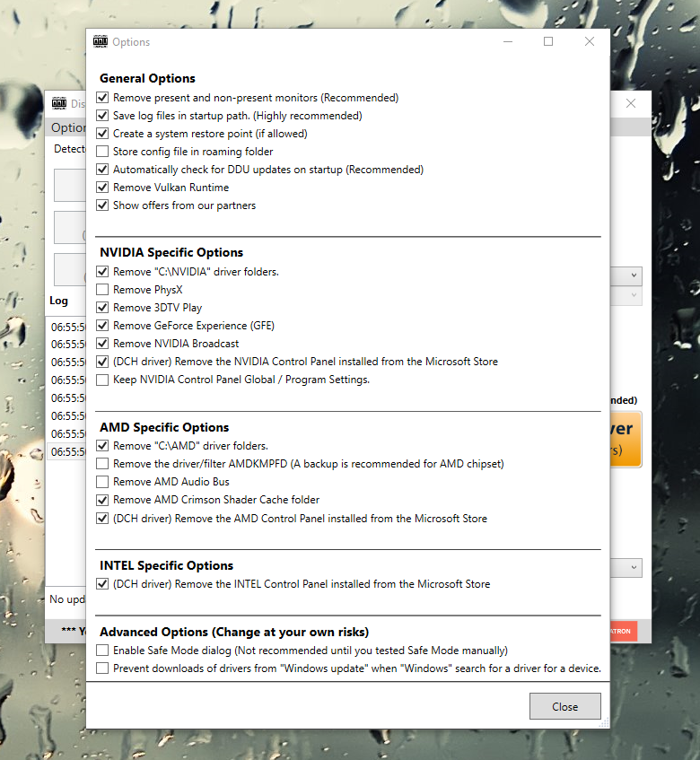Enable Remove the driver/filter AMDKMPFD
The image size is (700, 760).
(x=102, y=463)
